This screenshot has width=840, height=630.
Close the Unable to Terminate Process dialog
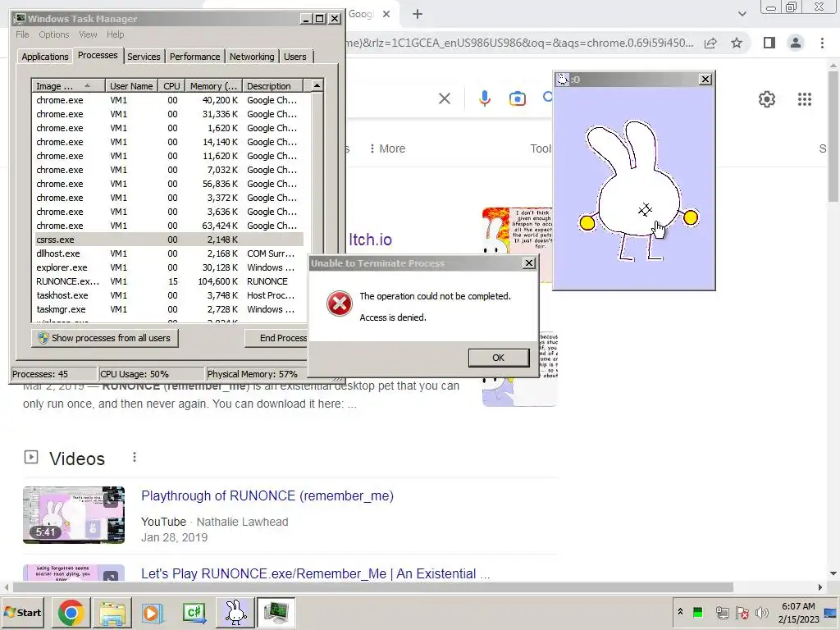[529, 263]
